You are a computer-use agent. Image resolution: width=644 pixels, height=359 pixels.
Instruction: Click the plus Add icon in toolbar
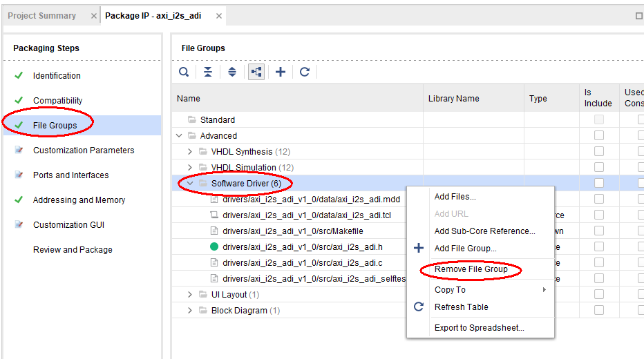pyautogui.click(x=281, y=72)
